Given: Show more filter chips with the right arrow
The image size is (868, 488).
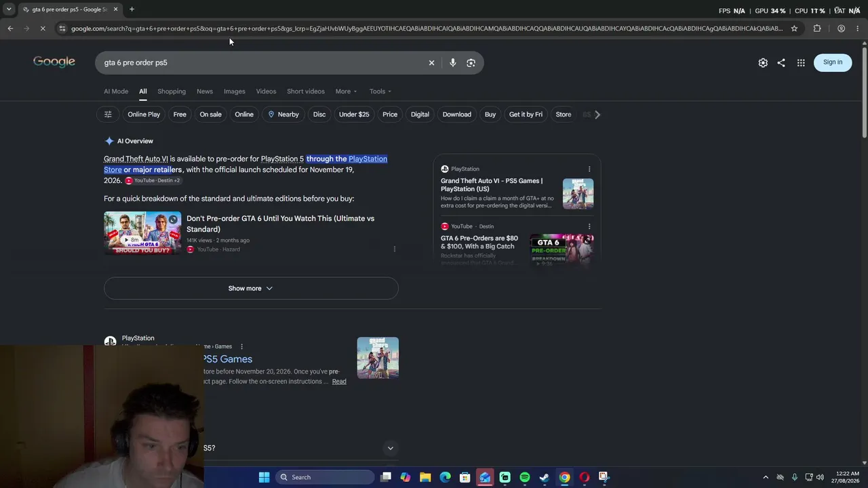Looking at the screenshot, I should 597,115.
